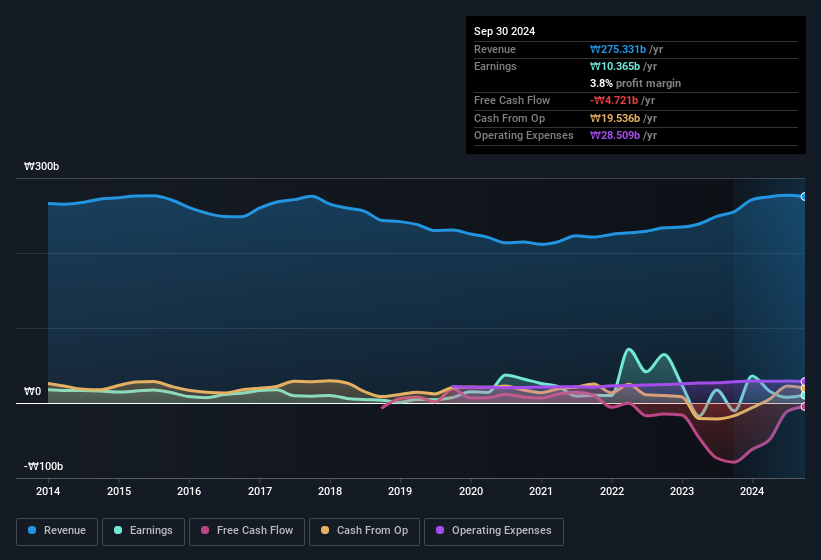Toggle the Free Cash Flow legend series

[247, 531]
